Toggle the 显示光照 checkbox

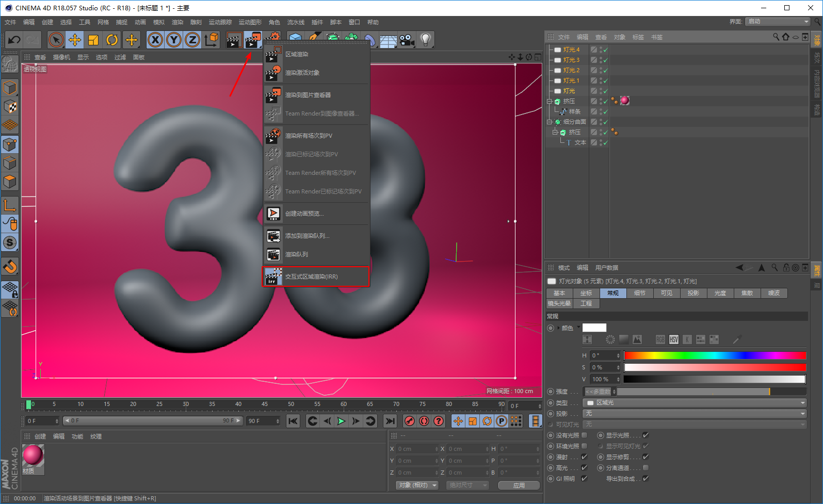coord(646,435)
